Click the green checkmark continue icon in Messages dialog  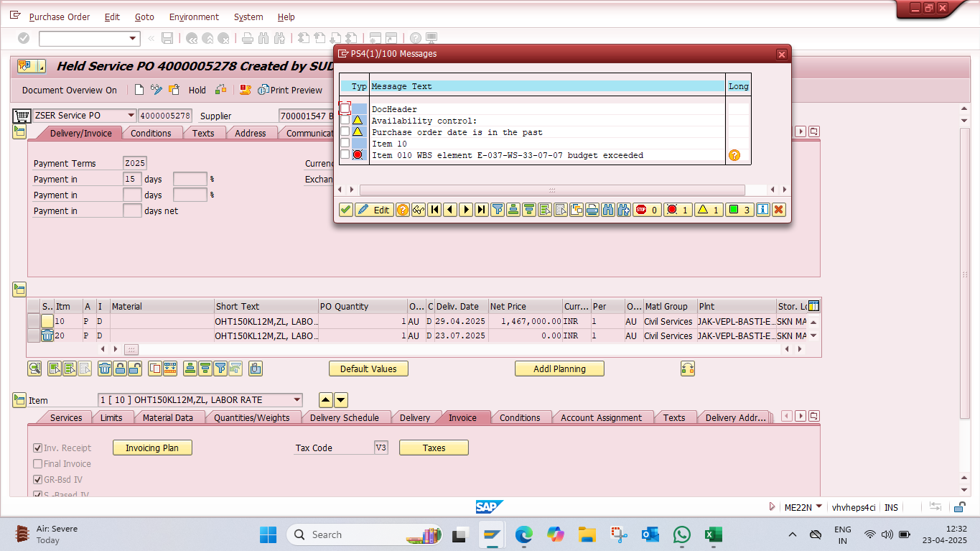346,210
